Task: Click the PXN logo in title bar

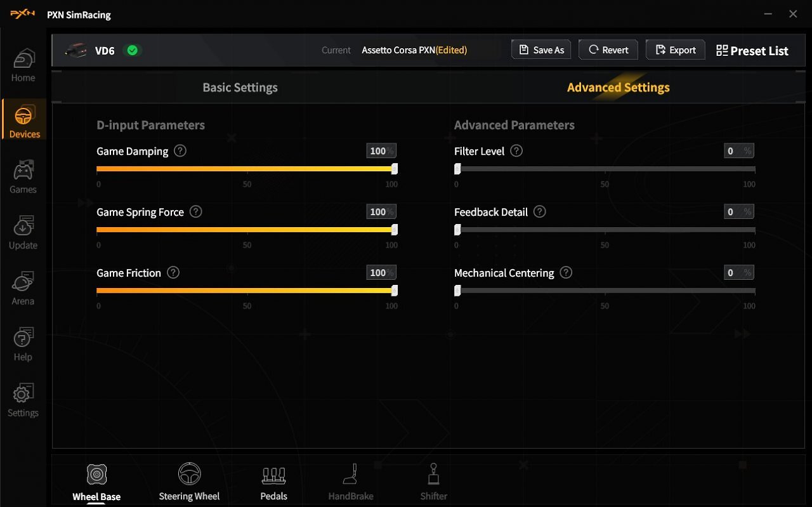Action: click(x=23, y=14)
